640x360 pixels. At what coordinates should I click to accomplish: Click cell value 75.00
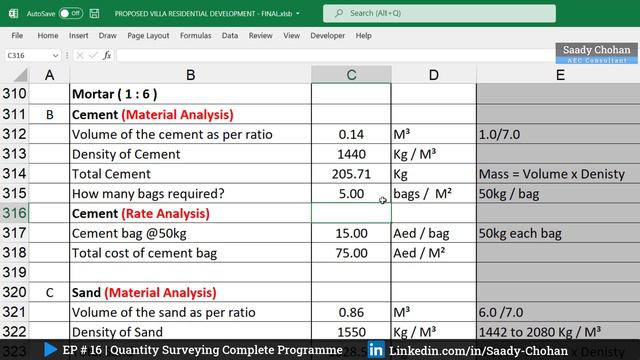[x=351, y=253]
